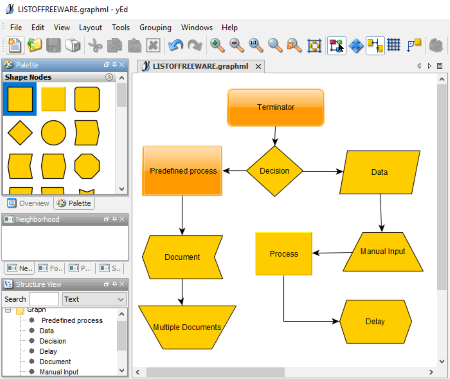
Task: Select Document in the structure tree
Action: [55, 362]
